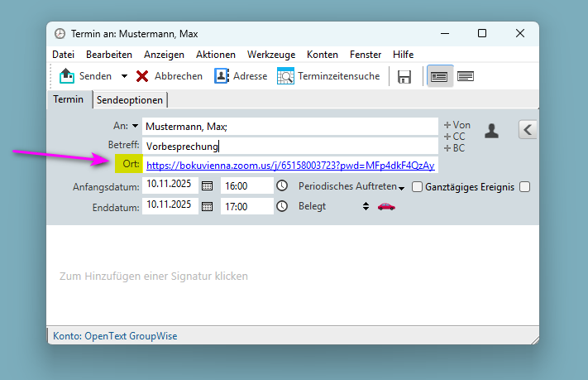588x380 pixels.
Task: Expand the Periodisches Auftreten dropdown
Action: tap(401, 189)
